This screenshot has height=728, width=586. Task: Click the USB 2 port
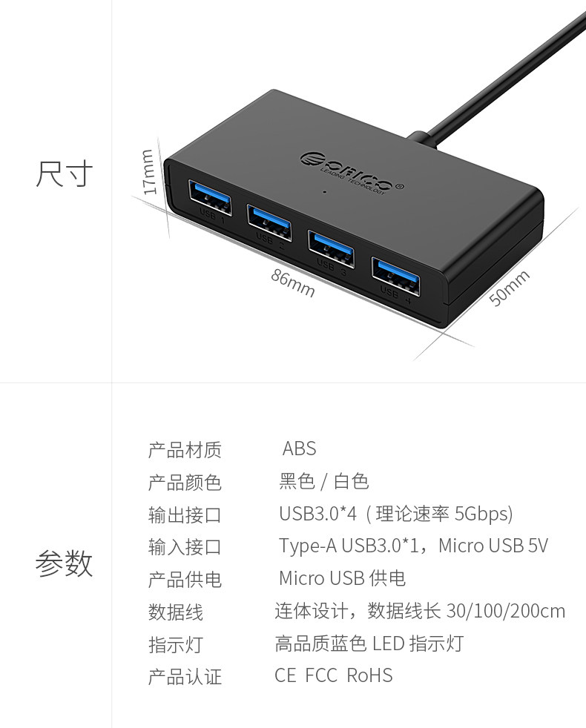(269, 222)
